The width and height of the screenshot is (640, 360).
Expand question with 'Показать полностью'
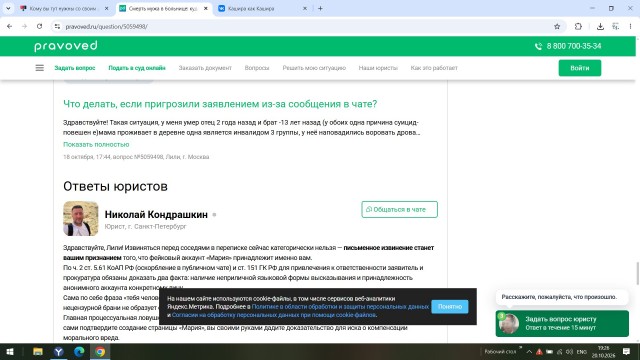pos(96,144)
